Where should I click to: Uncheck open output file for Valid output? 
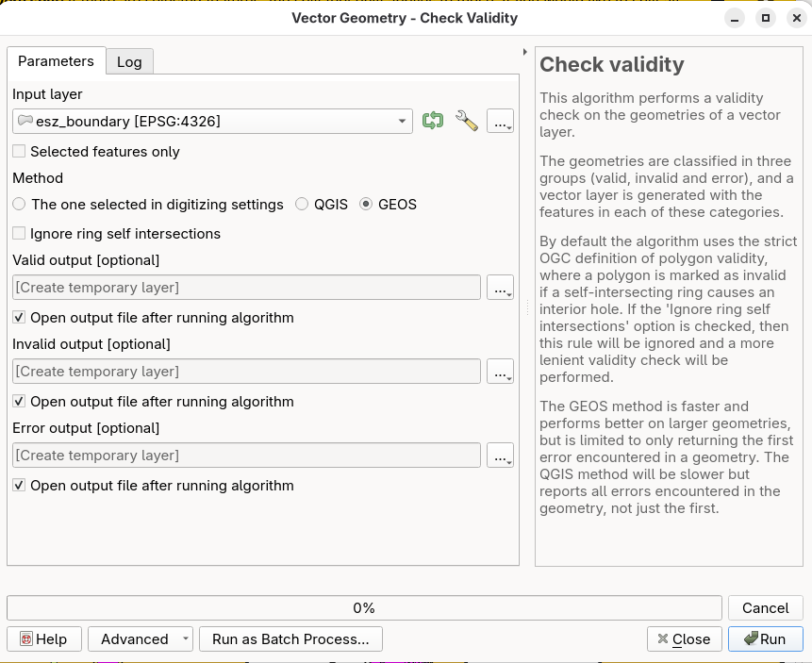click(x=19, y=318)
